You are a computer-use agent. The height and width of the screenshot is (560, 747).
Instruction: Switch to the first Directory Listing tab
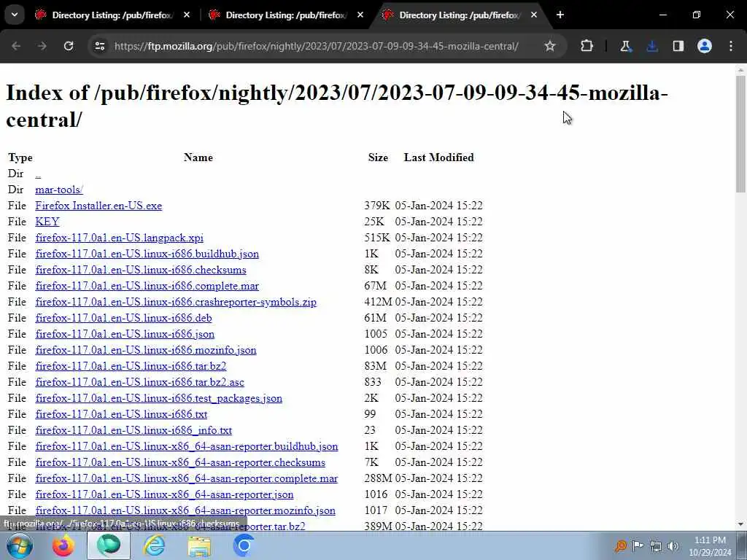112,15
